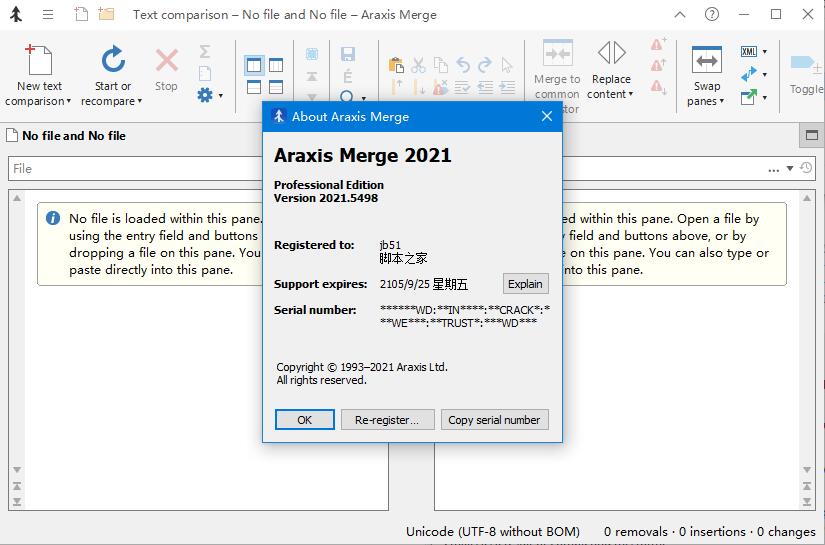This screenshot has width=825, height=545.
Task: Click the Sigma summary icon
Action: (205, 52)
